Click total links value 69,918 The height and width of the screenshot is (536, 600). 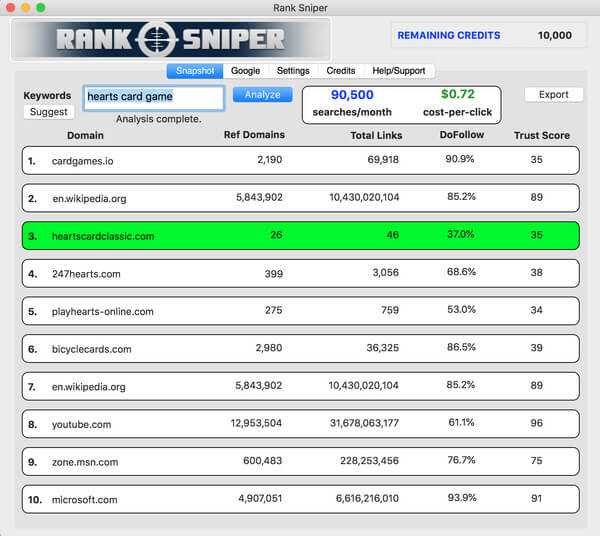(383, 160)
